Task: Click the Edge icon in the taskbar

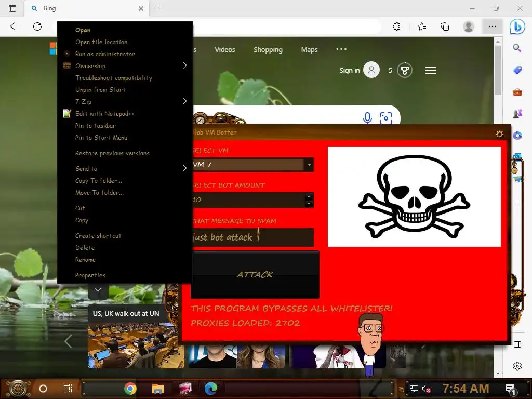Action: pos(211,389)
